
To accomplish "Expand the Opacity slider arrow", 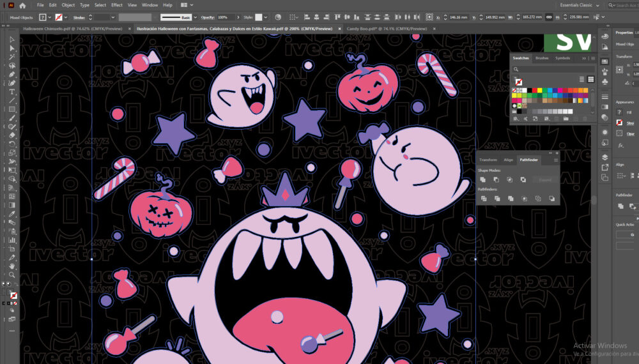I will pyautogui.click(x=238, y=17).
